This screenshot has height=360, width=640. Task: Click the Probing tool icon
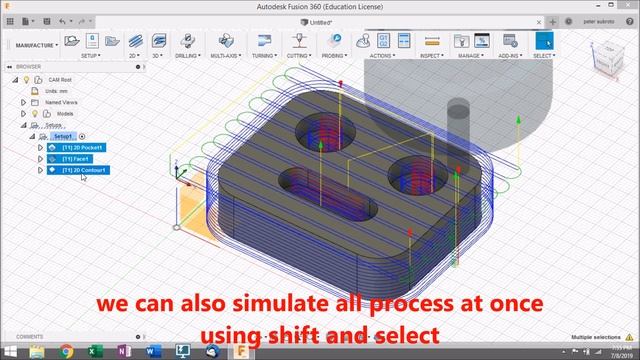[335, 41]
